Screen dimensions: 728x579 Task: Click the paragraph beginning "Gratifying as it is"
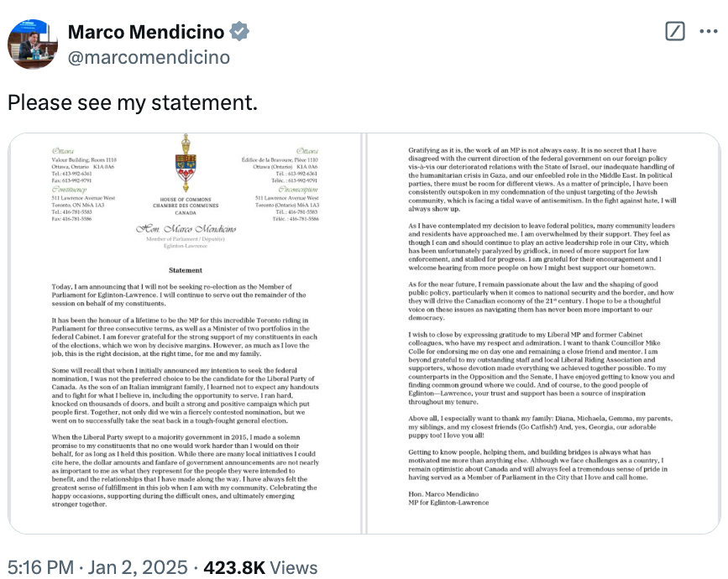tap(542, 180)
